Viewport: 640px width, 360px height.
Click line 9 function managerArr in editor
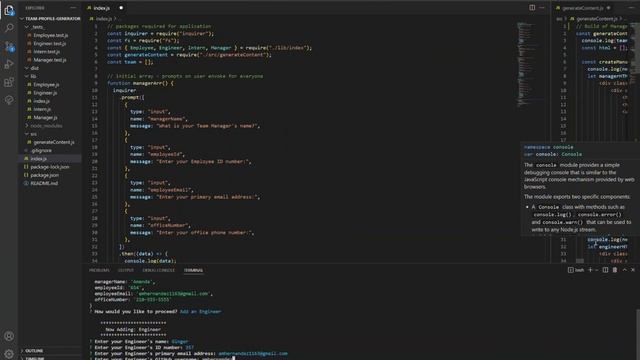click(x=140, y=83)
